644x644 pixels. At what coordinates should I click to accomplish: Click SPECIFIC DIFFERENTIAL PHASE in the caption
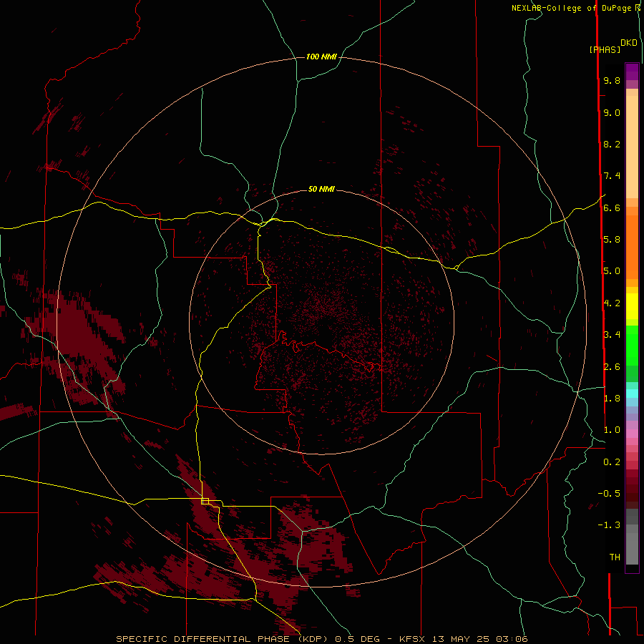coord(203,639)
